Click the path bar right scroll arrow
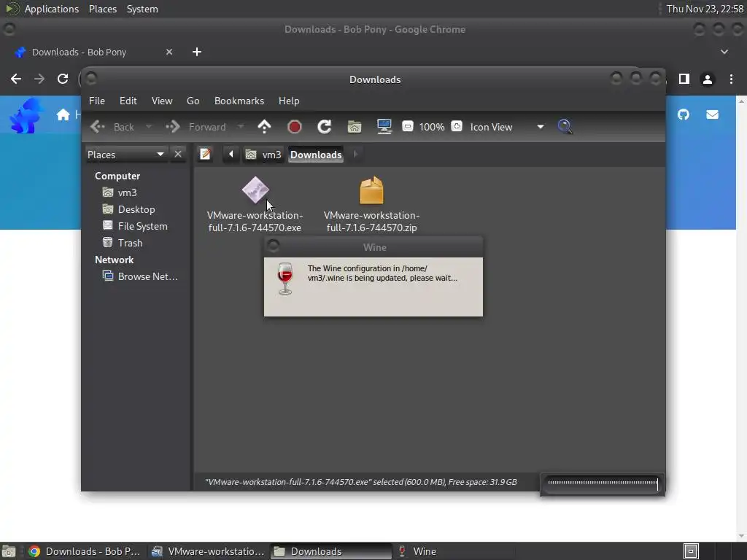Screen dimensions: 747x560 [355, 155]
